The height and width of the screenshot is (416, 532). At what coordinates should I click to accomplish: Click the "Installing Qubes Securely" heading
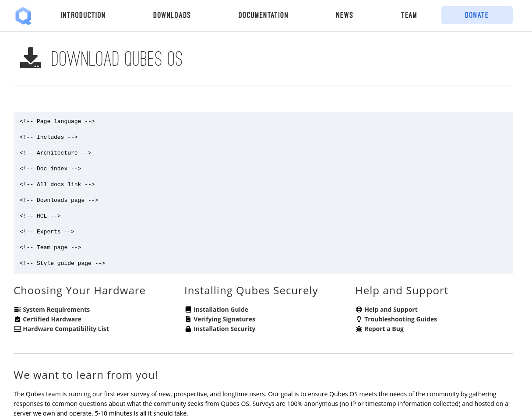click(x=251, y=290)
